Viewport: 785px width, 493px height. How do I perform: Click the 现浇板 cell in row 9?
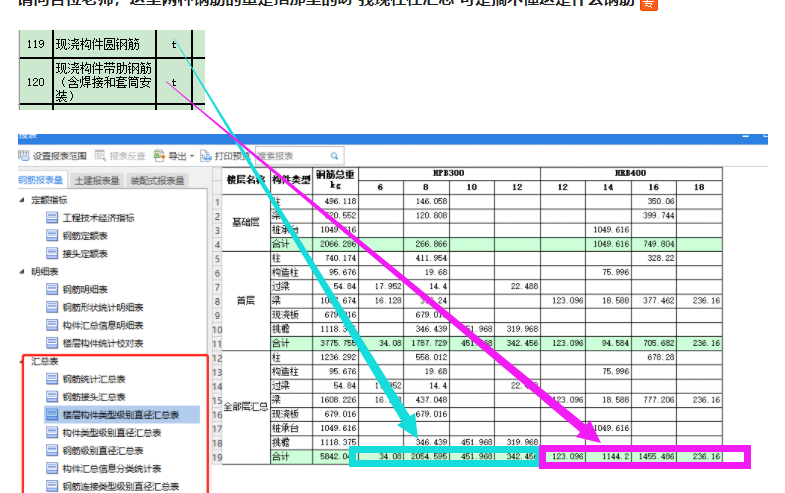[291, 315]
